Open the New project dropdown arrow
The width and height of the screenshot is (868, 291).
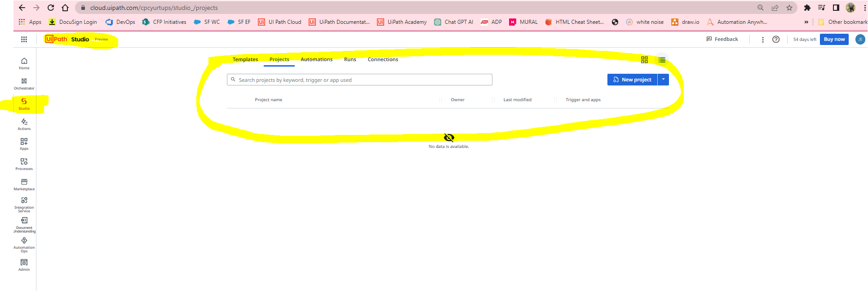tap(663, 80)
